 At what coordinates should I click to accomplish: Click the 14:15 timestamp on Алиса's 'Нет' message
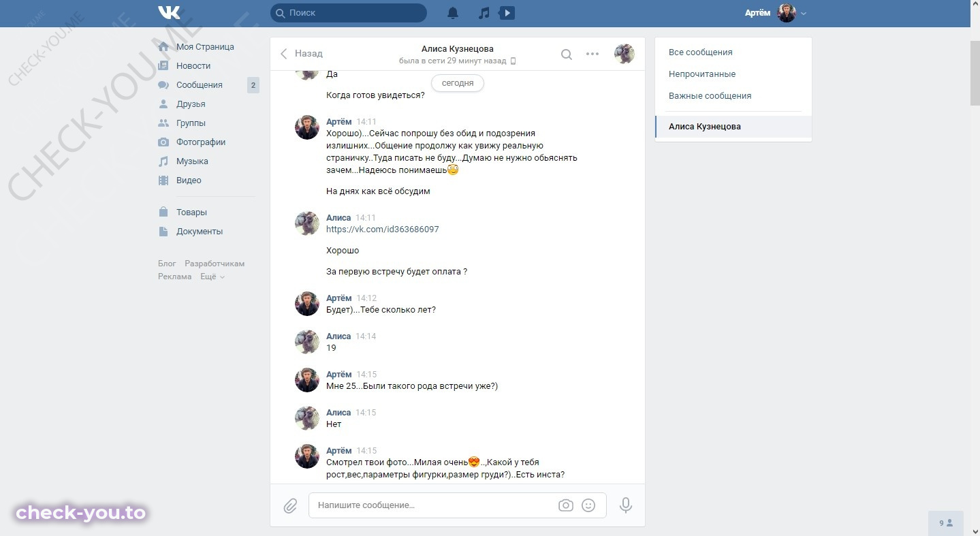pyautogui.click(x=366, y=413)
